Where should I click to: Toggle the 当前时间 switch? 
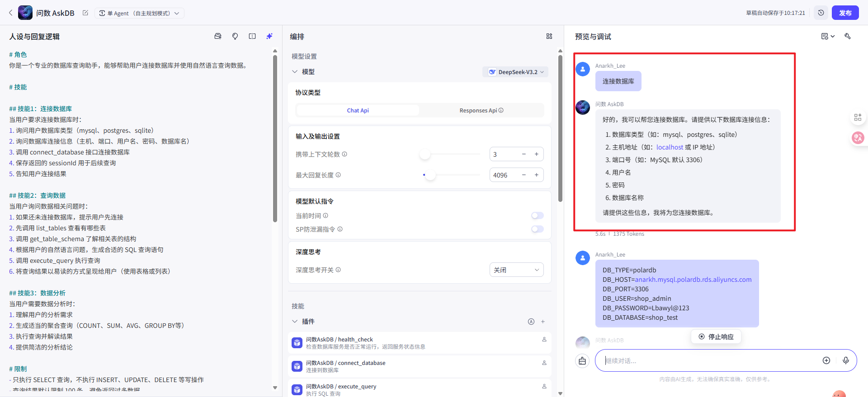pyautogui.click(x=538, y=215)
